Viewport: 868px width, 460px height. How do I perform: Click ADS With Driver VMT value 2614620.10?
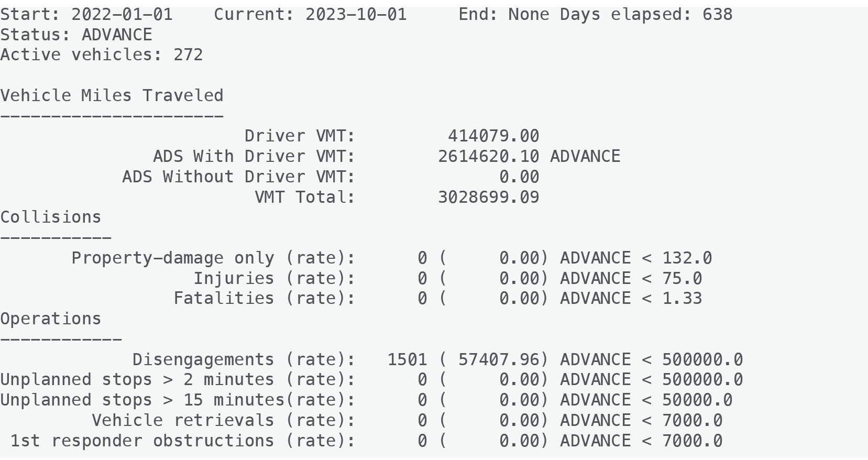coord(489,156)
